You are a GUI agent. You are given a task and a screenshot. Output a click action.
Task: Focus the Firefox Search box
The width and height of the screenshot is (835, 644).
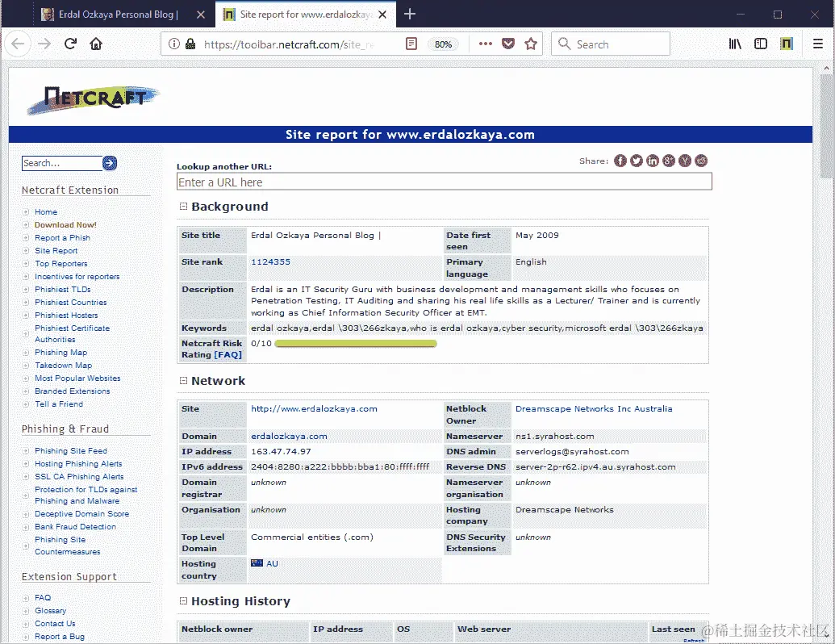(x=610, y=44)
